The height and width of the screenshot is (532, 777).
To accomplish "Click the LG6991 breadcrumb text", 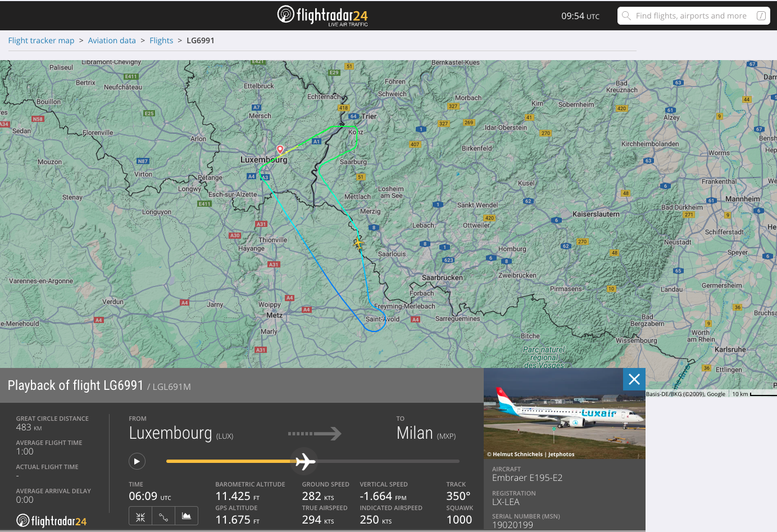I will tap(201, 40).
